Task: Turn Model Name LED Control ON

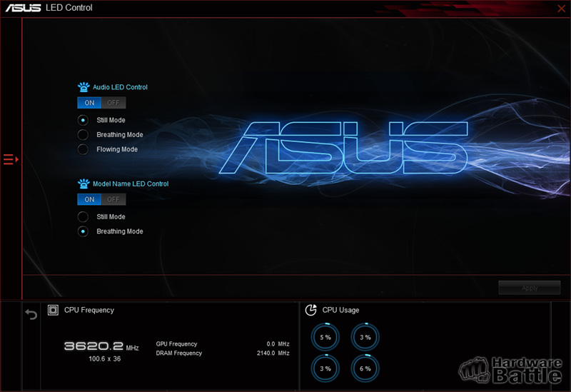Action: [x=89, y=199]
